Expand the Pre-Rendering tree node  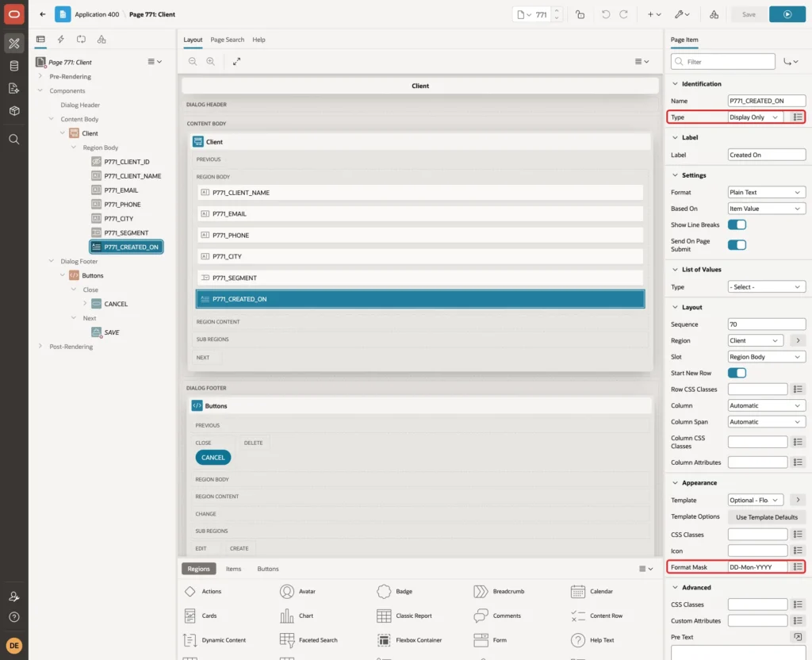40,76
